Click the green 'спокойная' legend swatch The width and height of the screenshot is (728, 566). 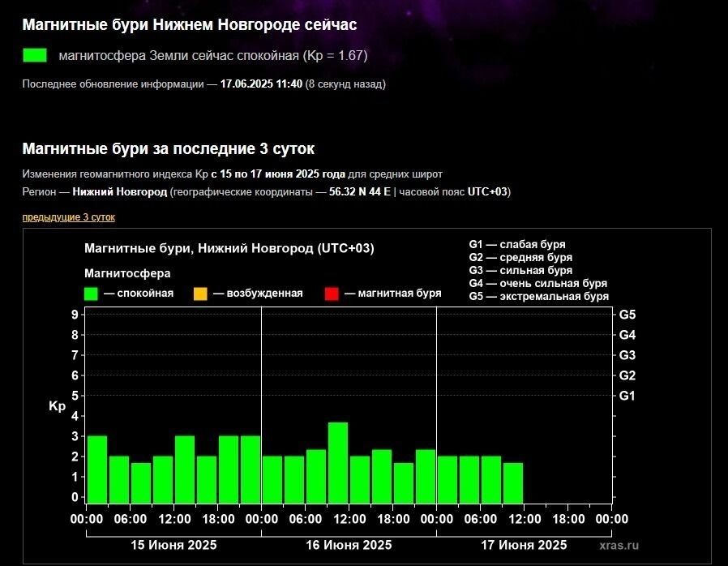[x=91, y=294]
